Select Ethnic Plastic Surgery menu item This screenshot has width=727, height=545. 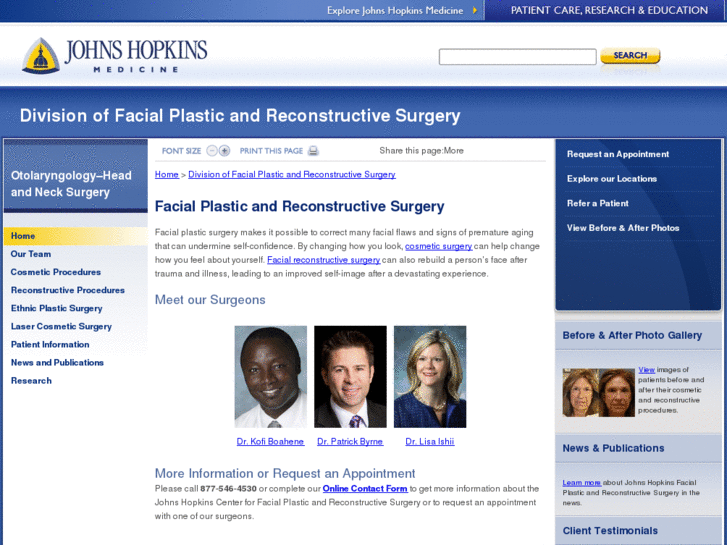coord(57,308)
